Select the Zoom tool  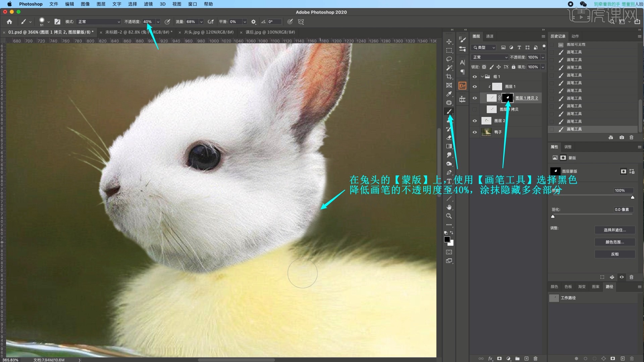(x=449, y=216)
